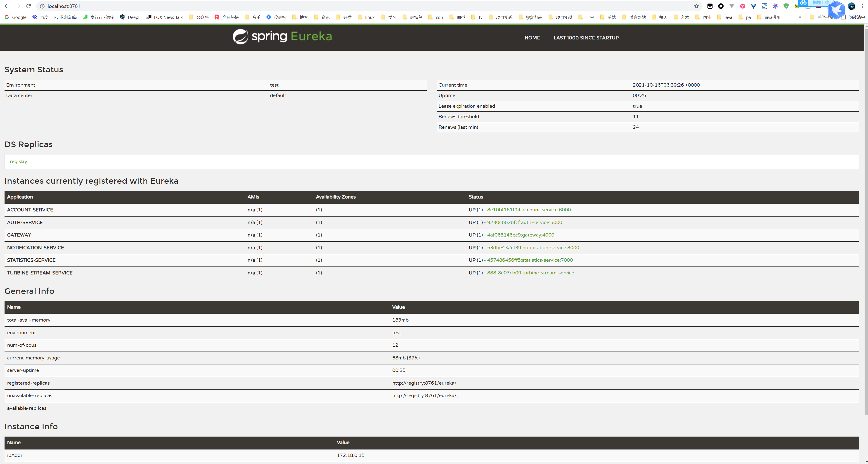Image resolution: width=868 pixels, height=464 pixels.
Task: Expand the 视频剪辑 bookmark folder
Action: 530,17
